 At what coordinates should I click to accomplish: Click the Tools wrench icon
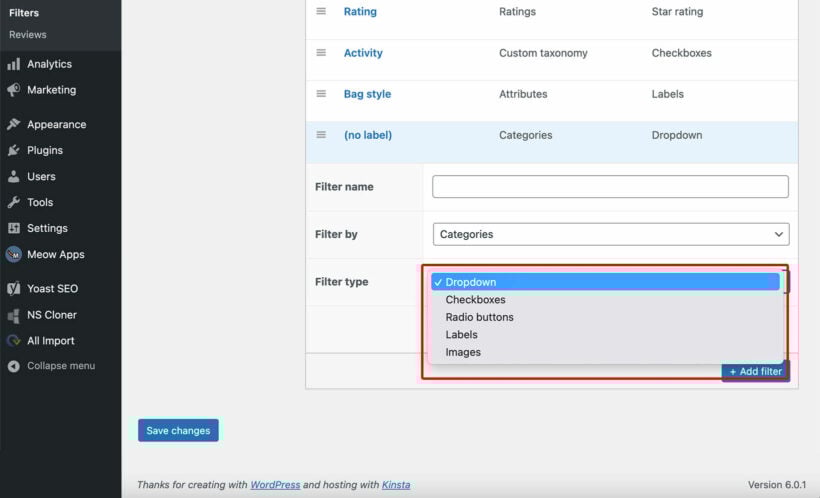point(14,202)
